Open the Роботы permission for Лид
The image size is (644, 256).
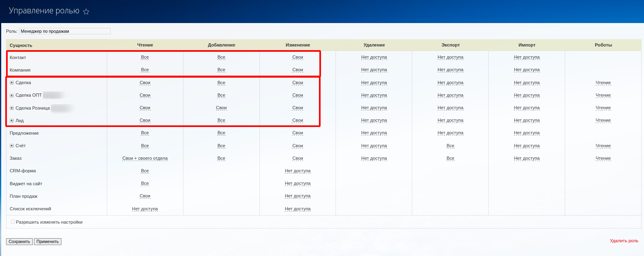603,121
